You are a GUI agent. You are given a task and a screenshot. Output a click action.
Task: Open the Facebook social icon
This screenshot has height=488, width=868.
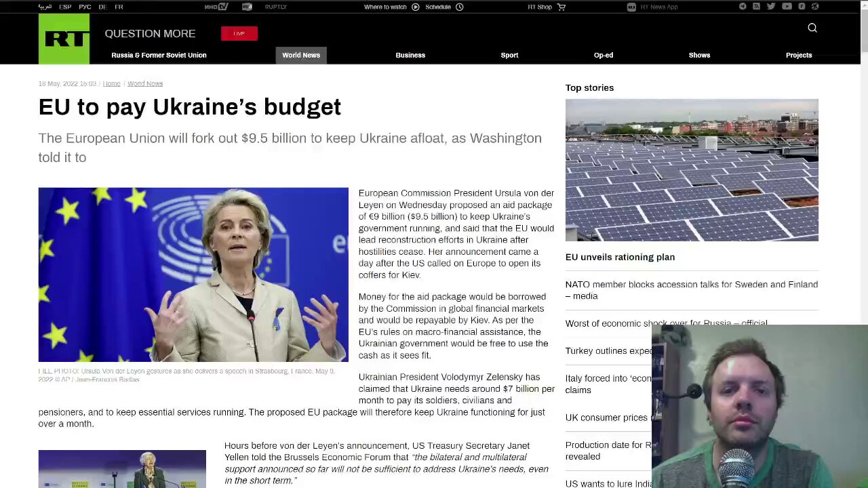pyautogui.click(x=802, y=7)
